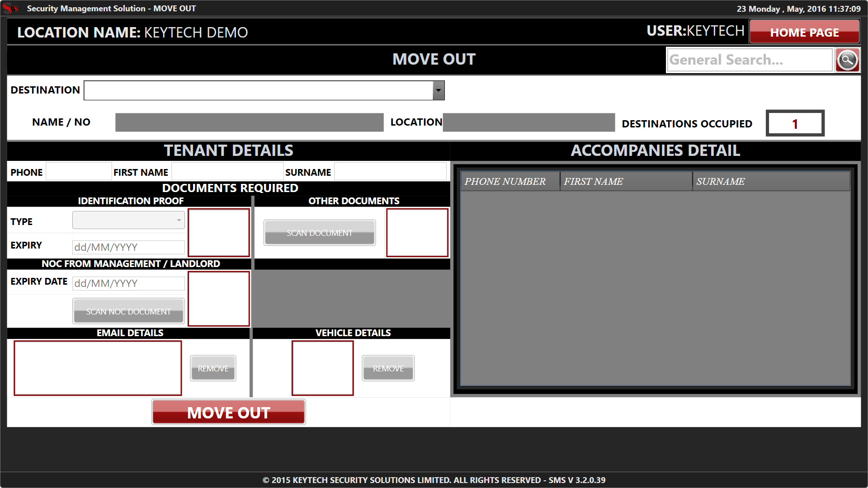Click SCAN DOCUMENT button
868x488 pixels.
pyautogui.click(x=319, y=233)
